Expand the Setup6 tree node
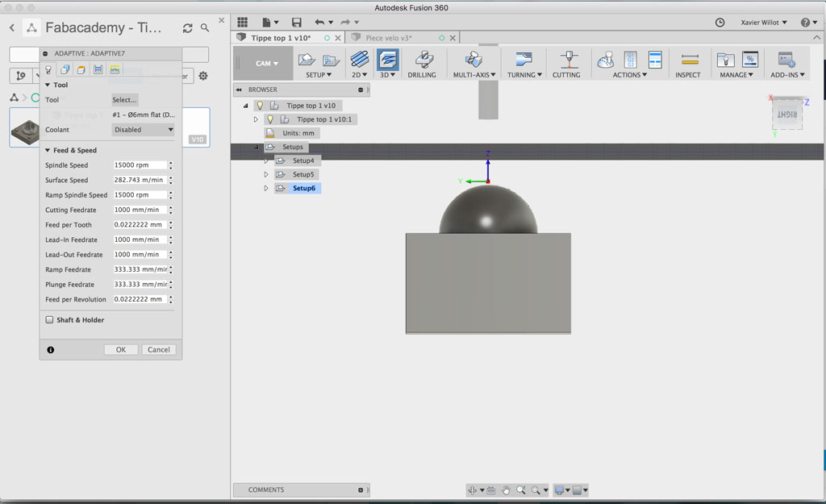Screen dimensions: 826x504 (x=266, y=188)
